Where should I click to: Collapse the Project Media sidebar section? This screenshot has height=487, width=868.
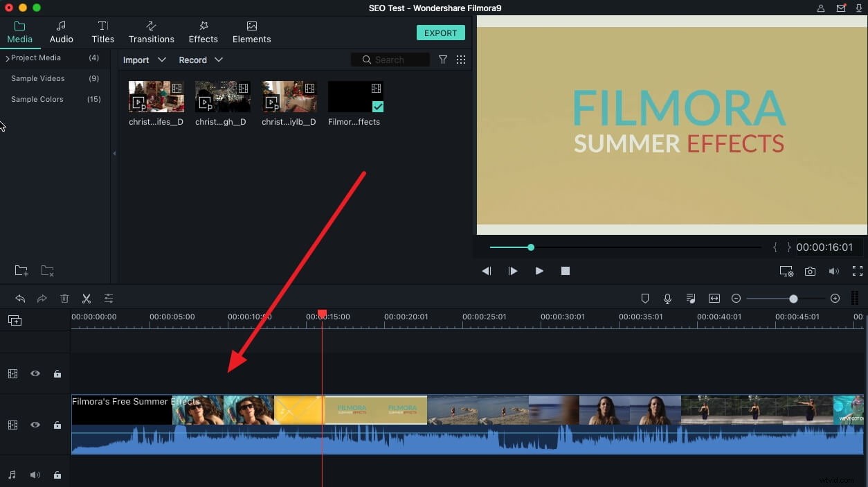click(7, 57)
